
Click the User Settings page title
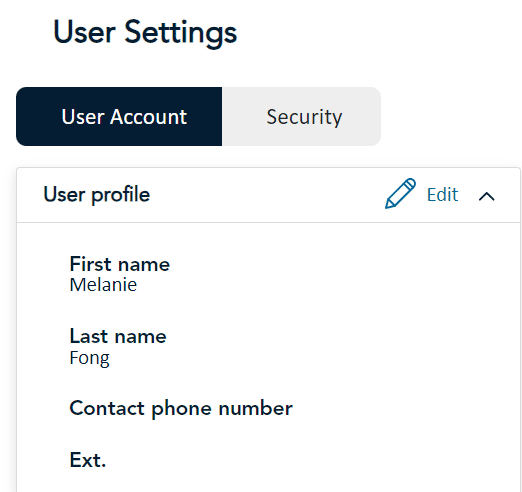(145, 33)
